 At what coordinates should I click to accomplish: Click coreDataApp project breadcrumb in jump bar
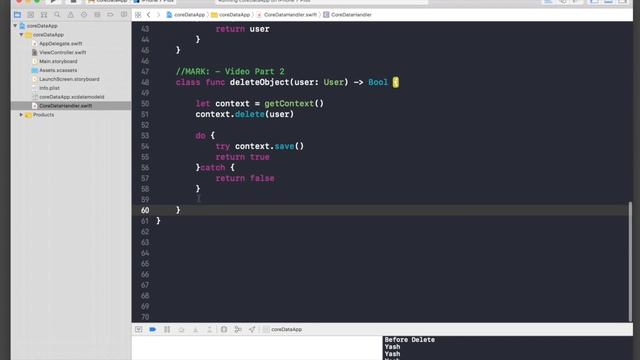tap(185, 15)
